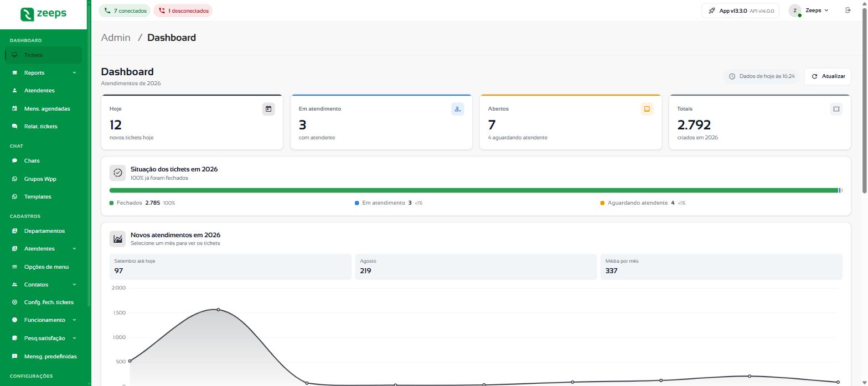Screen dimensions: 868x386
Task: Click the 7 conectados status badge
Action: click(x=125, y=11)
